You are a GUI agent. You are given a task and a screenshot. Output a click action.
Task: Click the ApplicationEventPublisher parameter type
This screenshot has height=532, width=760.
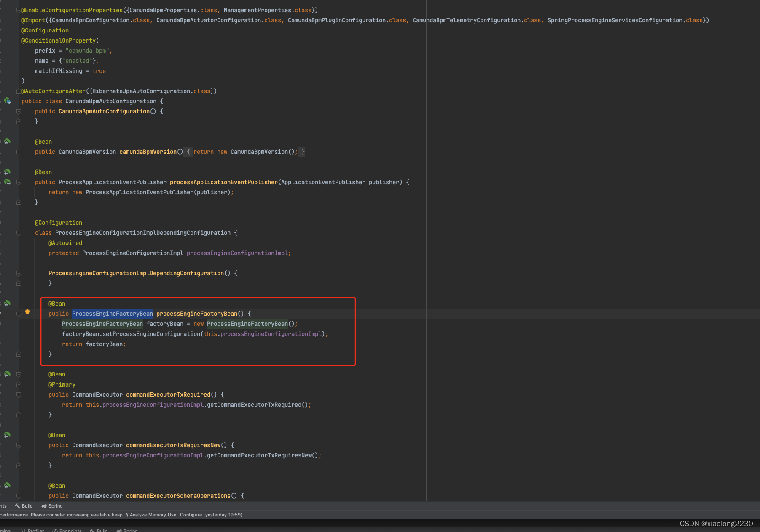point(323,182)
